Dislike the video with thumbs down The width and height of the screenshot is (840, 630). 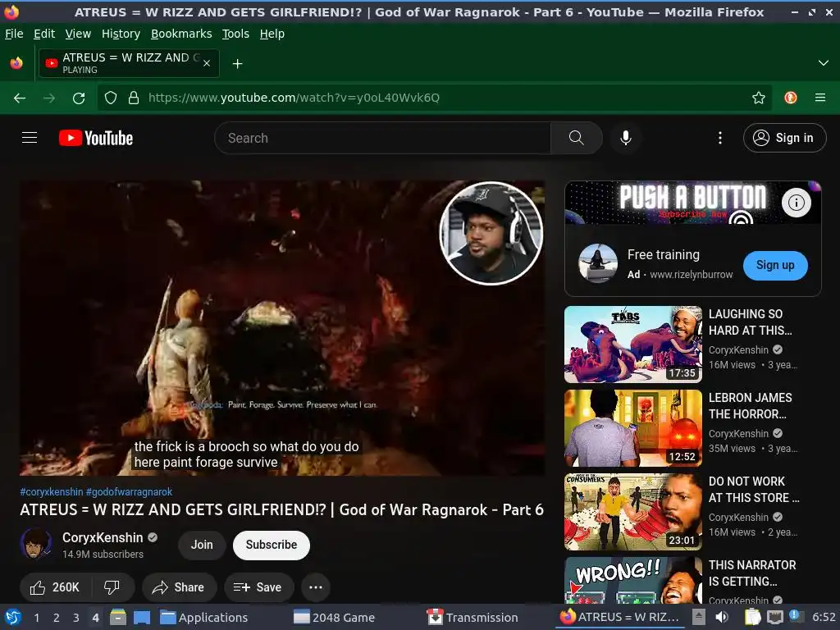point(112,587)
